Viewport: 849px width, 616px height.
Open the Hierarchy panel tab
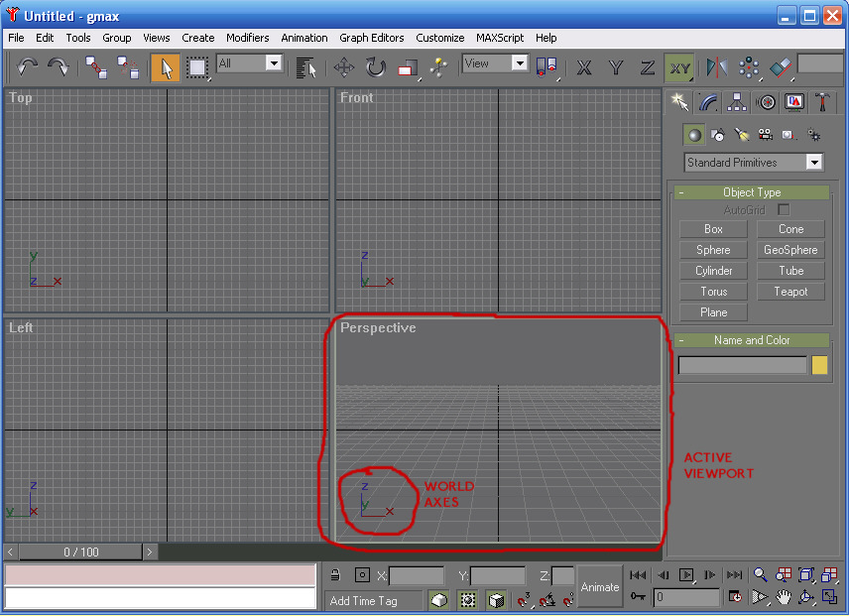tap(737, 102)
